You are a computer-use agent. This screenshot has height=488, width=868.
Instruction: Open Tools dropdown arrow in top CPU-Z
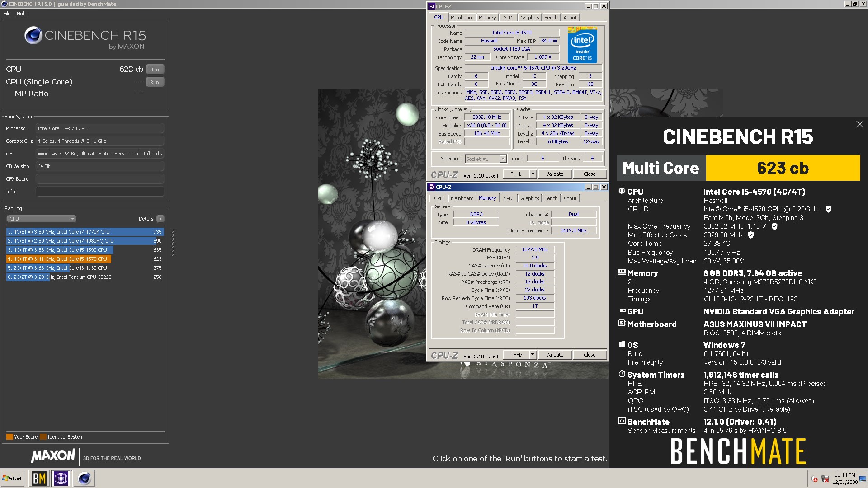[x=533, y=174]
